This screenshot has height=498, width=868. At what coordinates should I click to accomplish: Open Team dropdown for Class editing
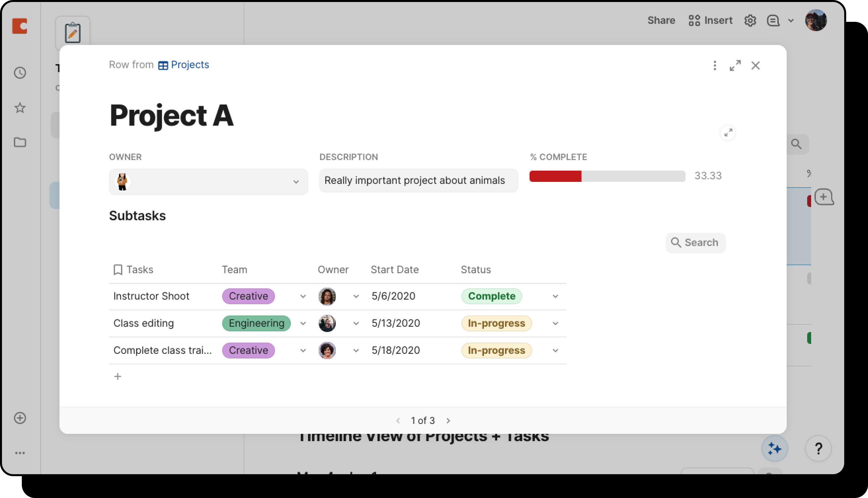click(x=303, y=323)
